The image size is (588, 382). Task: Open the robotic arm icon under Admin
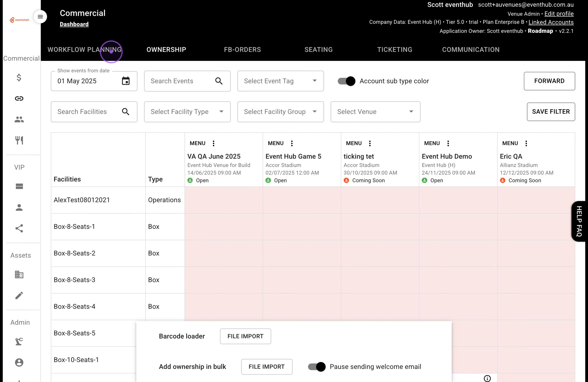tap(19, 342)
